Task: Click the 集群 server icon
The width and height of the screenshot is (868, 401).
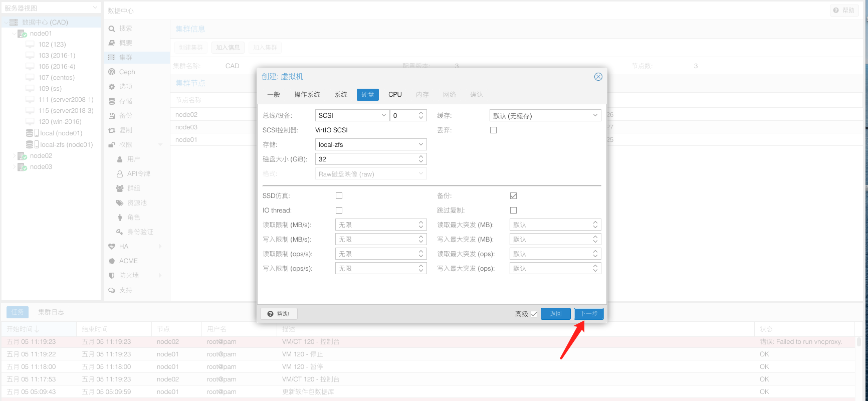Action: coord(112,58)
